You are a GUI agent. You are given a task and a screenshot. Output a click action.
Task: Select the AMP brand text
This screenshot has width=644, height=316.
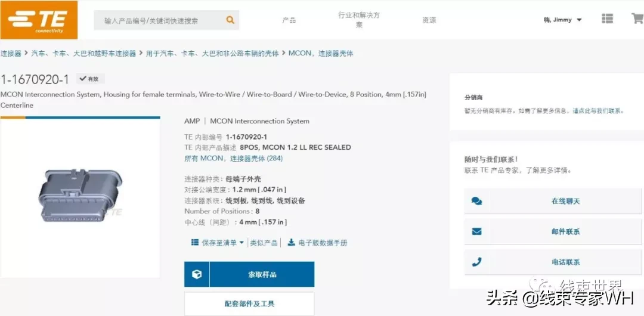(192, 121)
